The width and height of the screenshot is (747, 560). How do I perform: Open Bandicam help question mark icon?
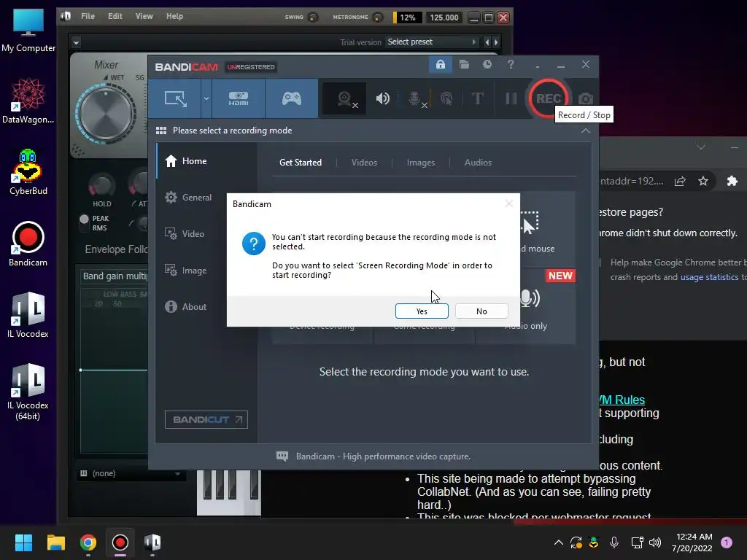(x=510, y=64)
